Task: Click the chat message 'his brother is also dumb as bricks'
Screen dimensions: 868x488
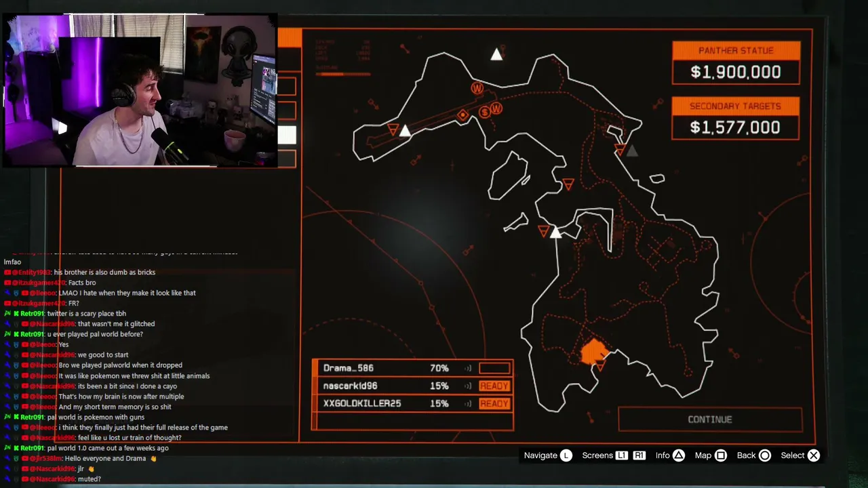Action: 104,272
